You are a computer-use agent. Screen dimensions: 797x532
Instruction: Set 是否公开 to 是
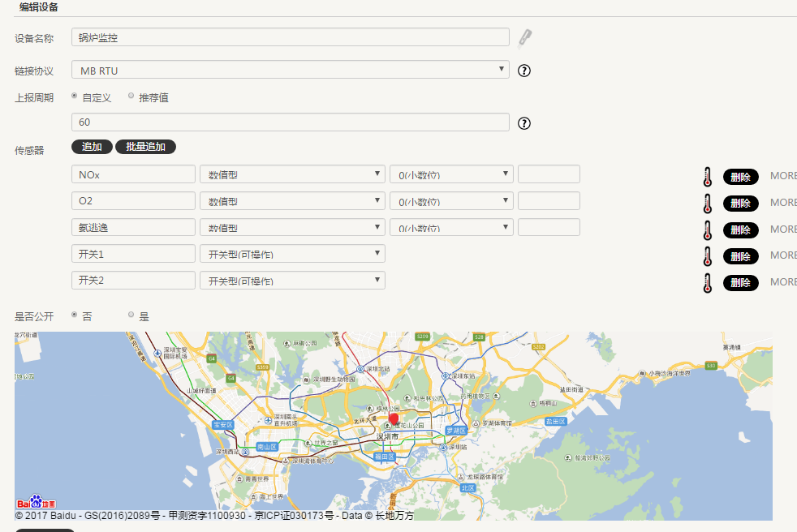pyautogui.click(x=131, y=315)
